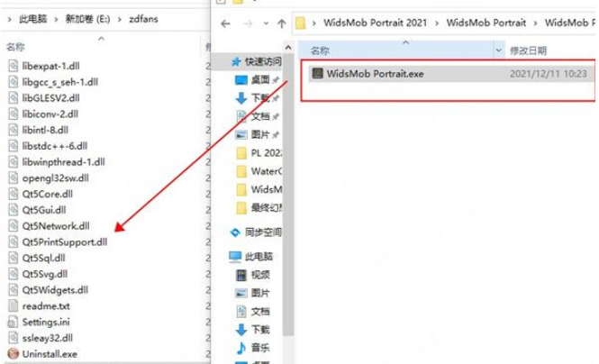Expand chevron after 新加卷 (E:) breadcrumb
The image size is (599, 364).
[x=120, y=19]
